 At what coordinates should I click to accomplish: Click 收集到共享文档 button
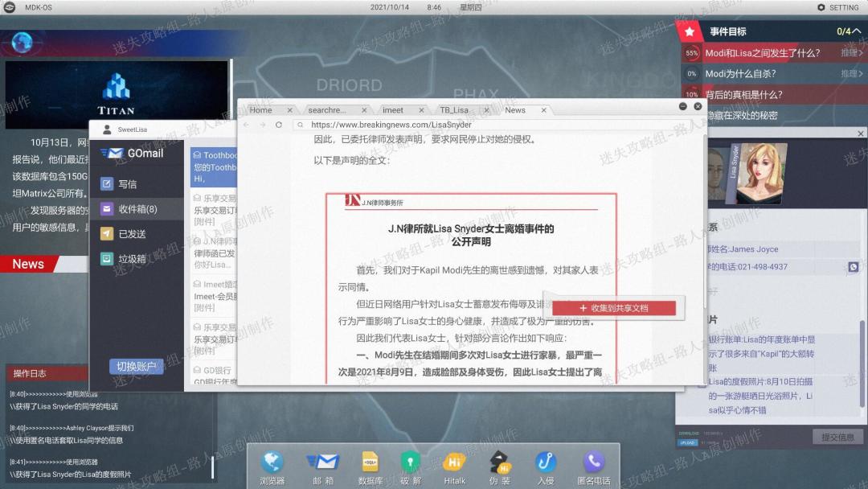tap(614, 308)
